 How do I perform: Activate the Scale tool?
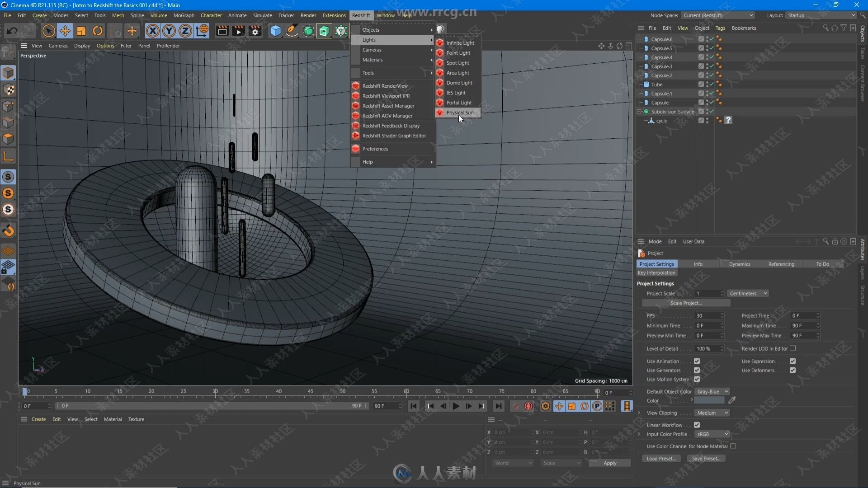tap(81, 31)
